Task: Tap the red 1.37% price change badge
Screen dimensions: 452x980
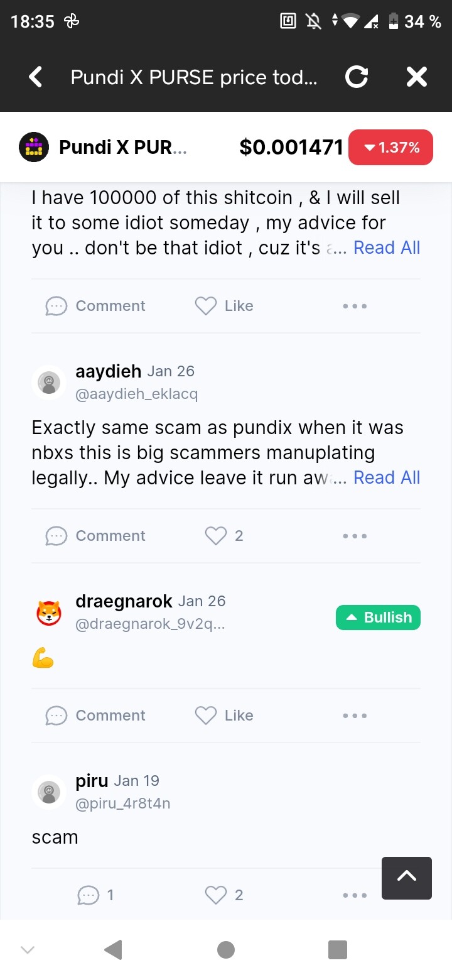Action: [390, 148]
